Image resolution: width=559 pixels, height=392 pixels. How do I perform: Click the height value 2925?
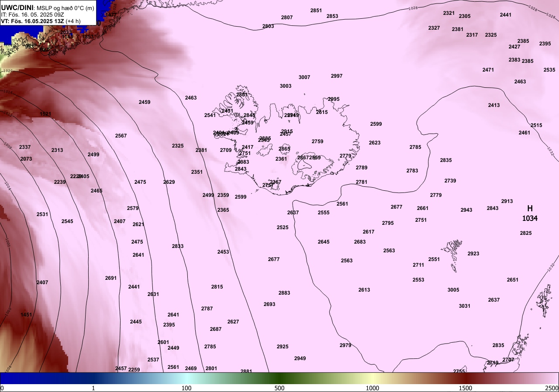click(283, 347)
